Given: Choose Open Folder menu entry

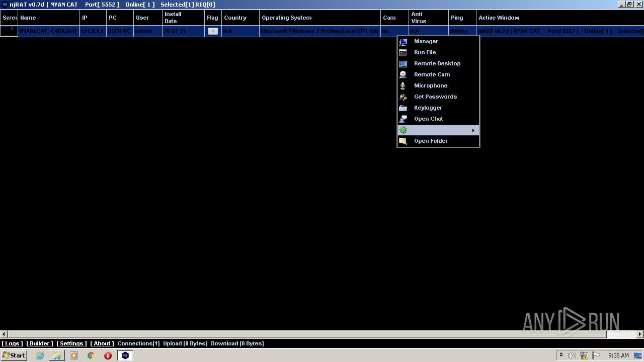Looking at the screenshot, I should click(x=431, y=141).
